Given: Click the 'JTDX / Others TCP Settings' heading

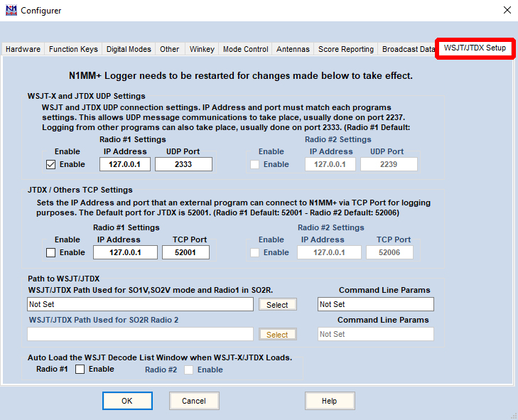Looking at the screenshot, I should (x=80, y=190).
